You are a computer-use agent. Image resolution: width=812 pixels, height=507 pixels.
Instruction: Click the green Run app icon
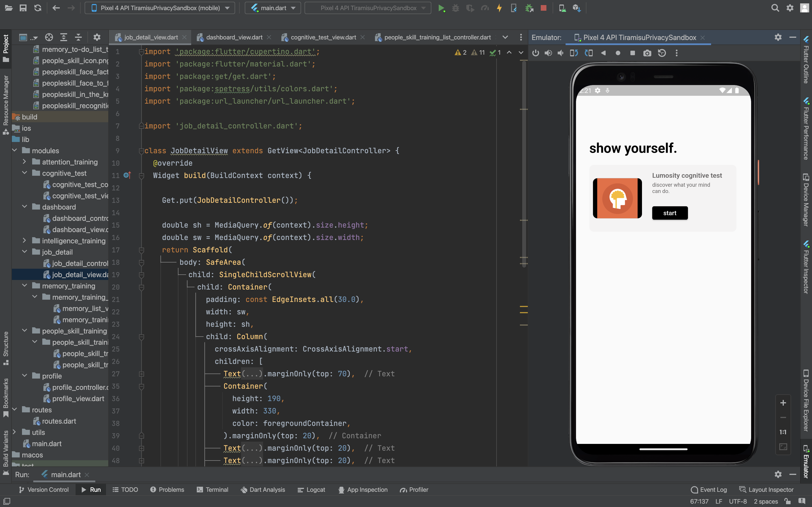(441, 8)
